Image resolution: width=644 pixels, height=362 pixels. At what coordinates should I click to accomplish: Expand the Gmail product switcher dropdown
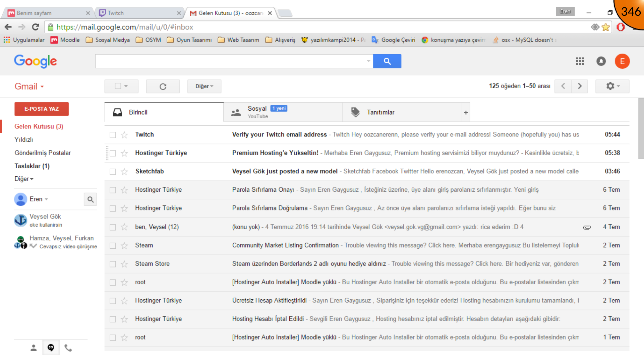point(29,86)
